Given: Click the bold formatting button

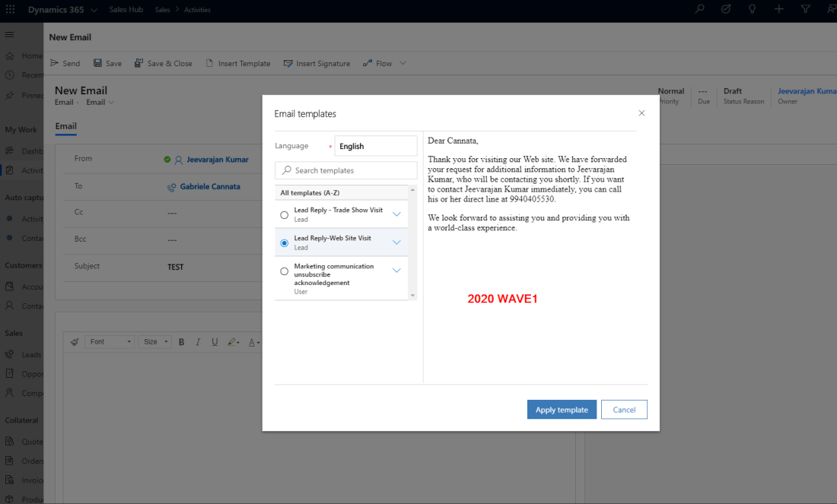Looking at the screenshot, I should click(x=181, y=342).
